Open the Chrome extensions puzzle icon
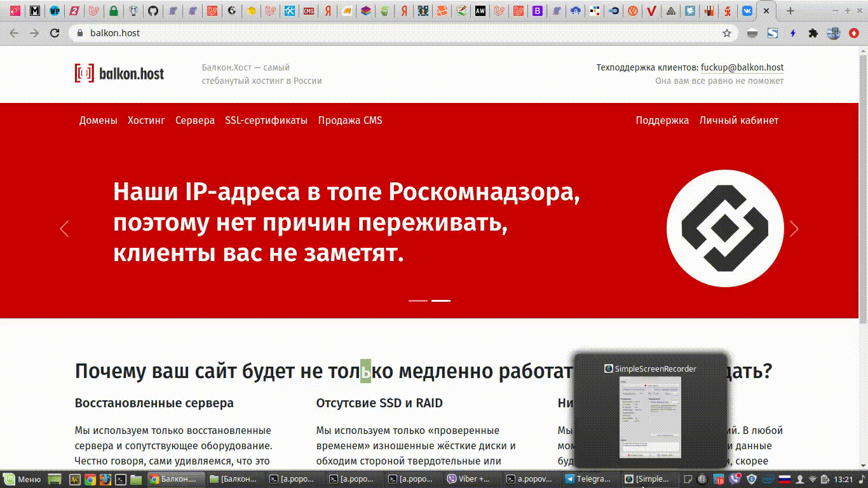The height and width of the screenshot is (488, 868). [813, 33]
